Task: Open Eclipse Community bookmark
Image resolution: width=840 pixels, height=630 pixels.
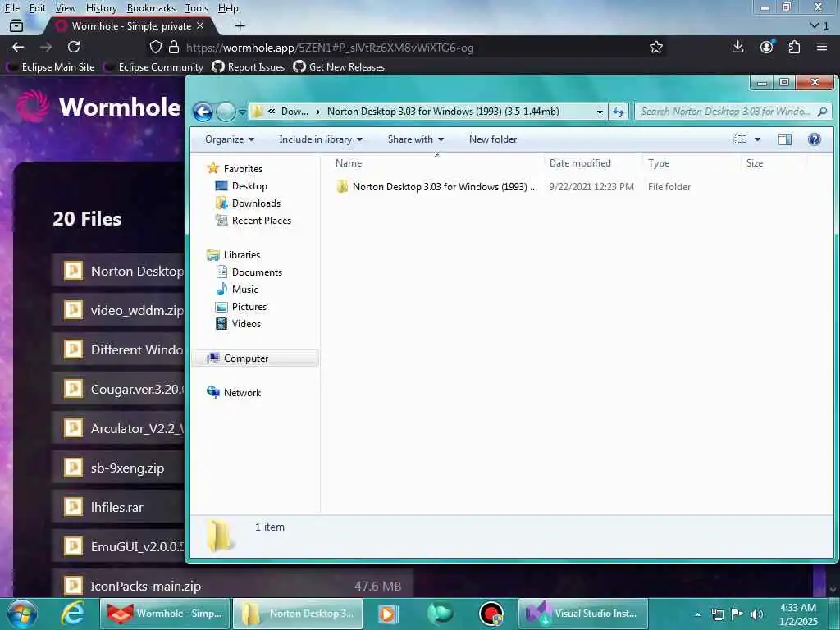Action: coord(153,67)
